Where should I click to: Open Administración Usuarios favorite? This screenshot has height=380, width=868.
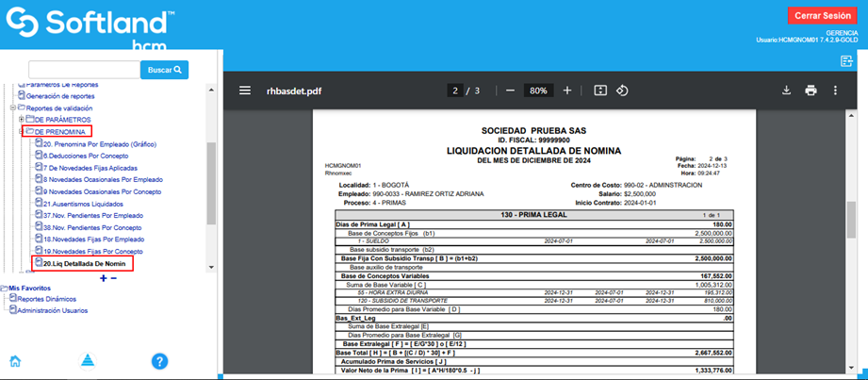pos(52,311)
